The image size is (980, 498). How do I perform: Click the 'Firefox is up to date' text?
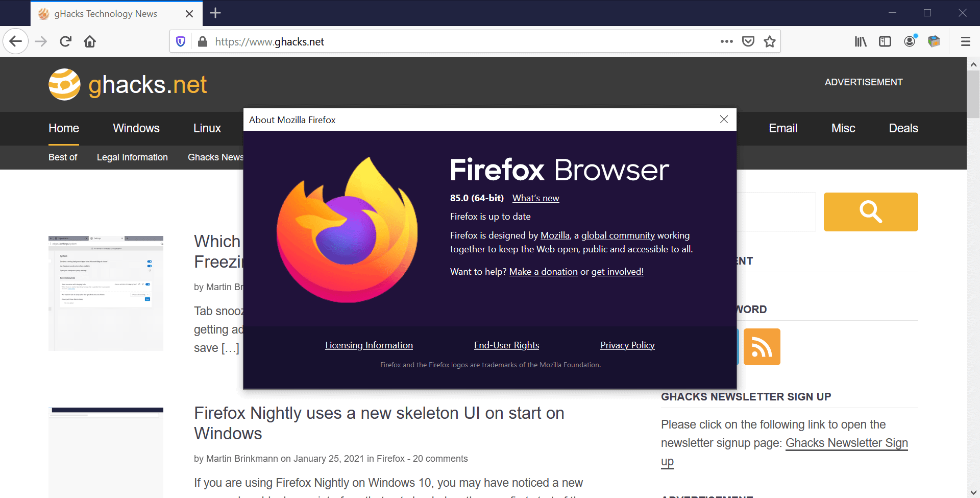490,217
